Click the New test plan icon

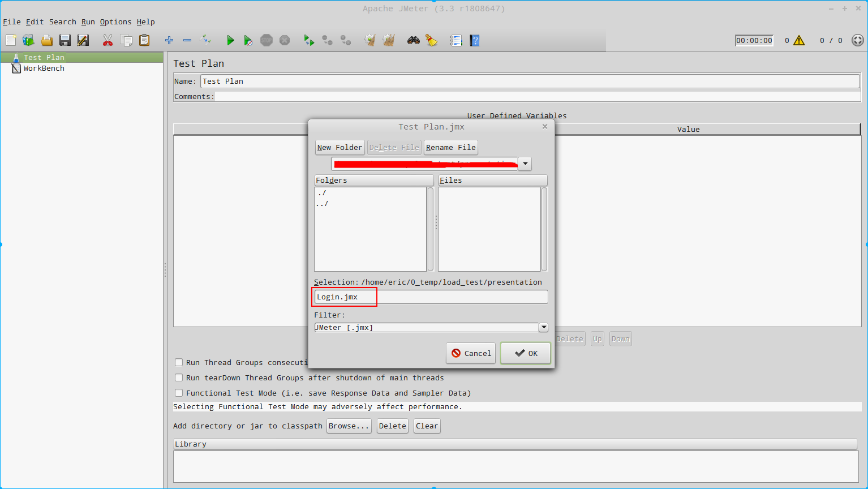pos(11,40)
